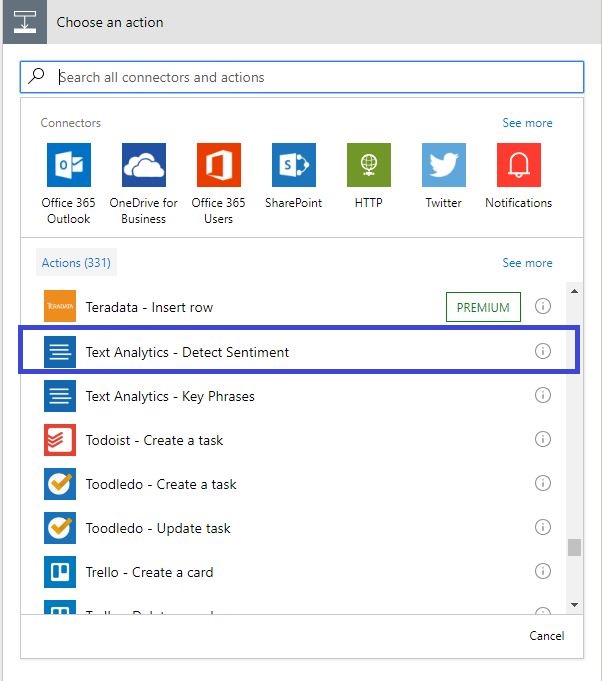Select the Office 365 Outlook connector icon
Image resolution: width=602 pixels, height=681 pixels.
point(69,165)
